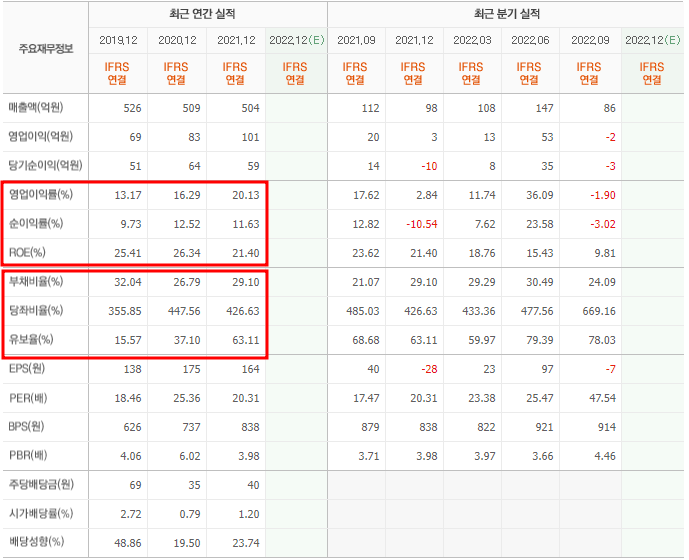
Task: Select the 79.39 reserve ratio value
Action: (540, 340)
